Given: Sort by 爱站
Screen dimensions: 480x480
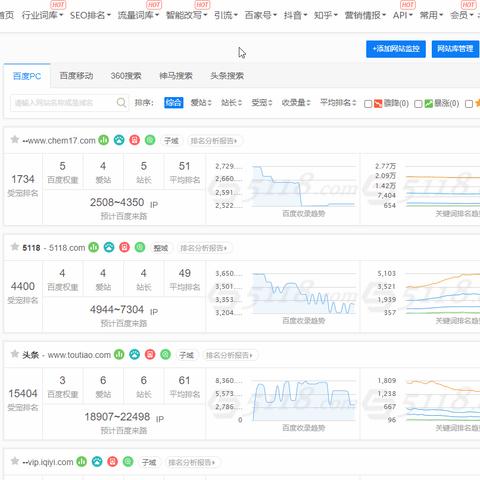Looking at the screenshot, I should [201, 103].
